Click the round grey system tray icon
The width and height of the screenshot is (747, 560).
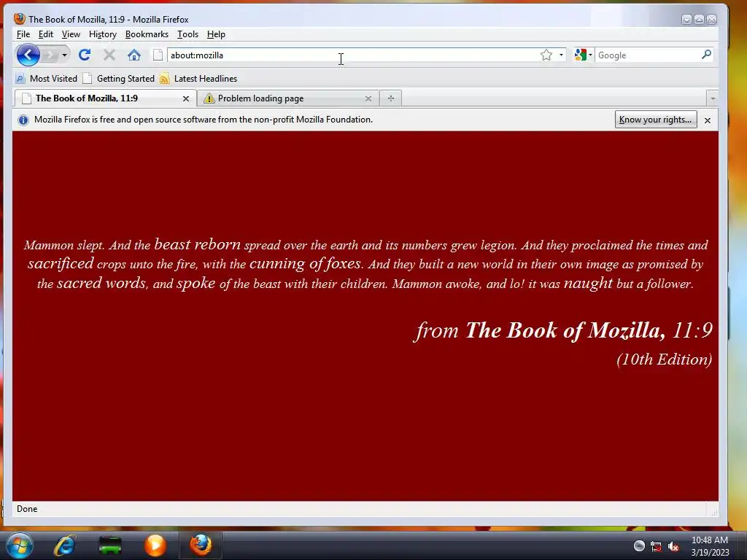point(639,546)
